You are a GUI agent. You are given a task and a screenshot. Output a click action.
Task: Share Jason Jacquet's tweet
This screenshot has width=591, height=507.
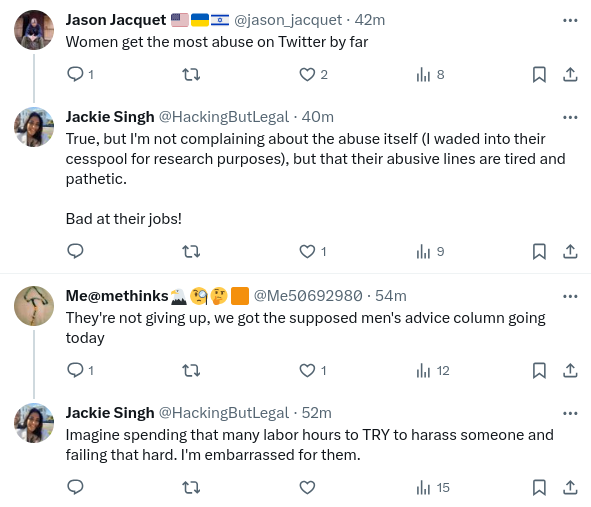[570, 74]
